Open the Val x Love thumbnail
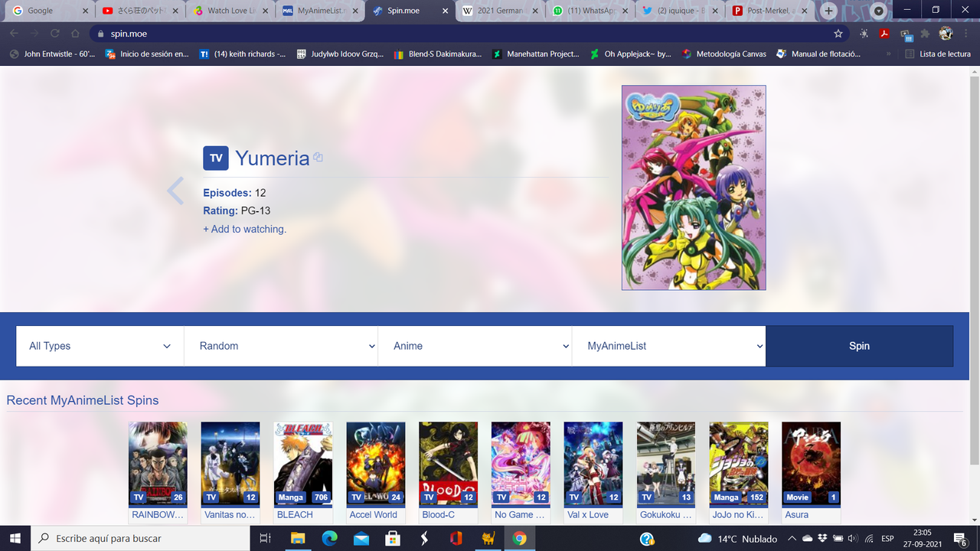 pos(593,463)
